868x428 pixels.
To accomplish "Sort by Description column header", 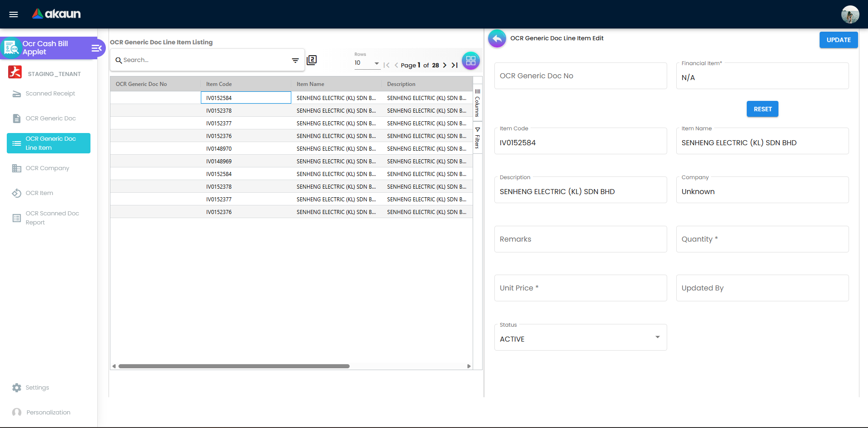I will (427, 84).
